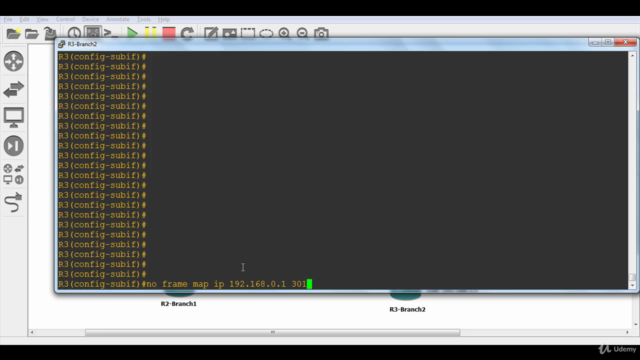Toggle show/hide interface labels icon
Screen dimensions: 640x360
click(93, 32)
